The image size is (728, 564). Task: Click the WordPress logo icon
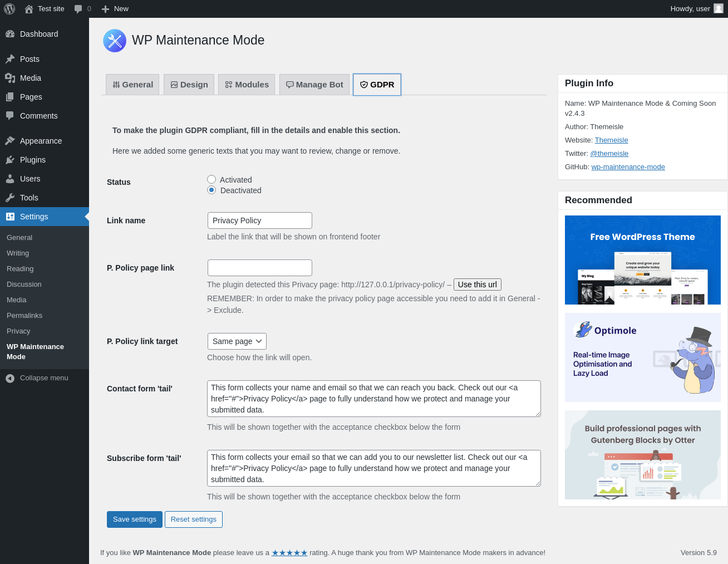(9, 9)
